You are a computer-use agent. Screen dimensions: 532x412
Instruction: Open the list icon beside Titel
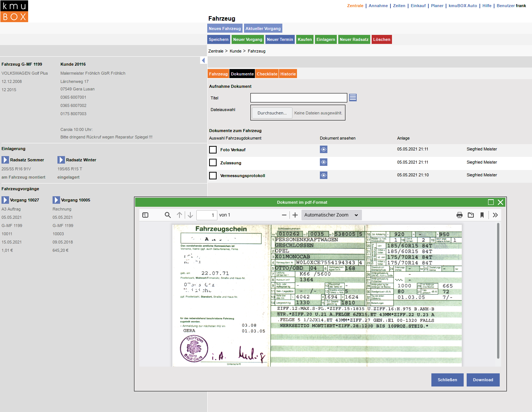pyautogui.click(x=353, y=98)
